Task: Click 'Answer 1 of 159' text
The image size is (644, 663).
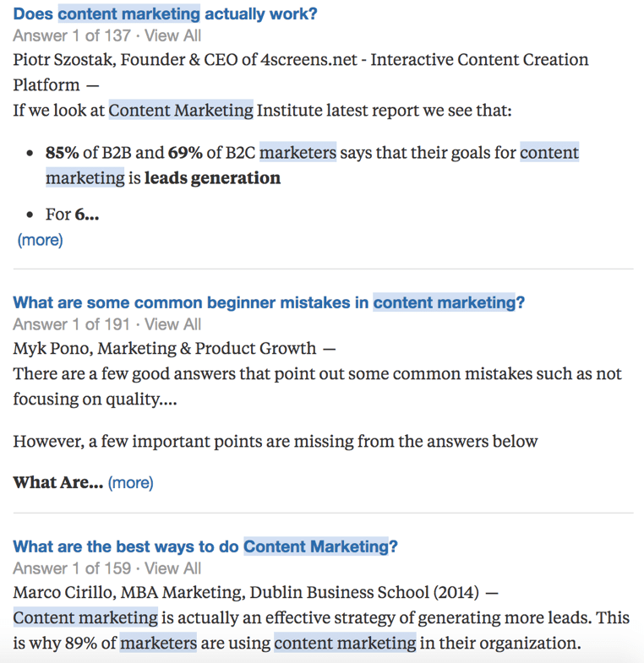Action: [72, 568]
